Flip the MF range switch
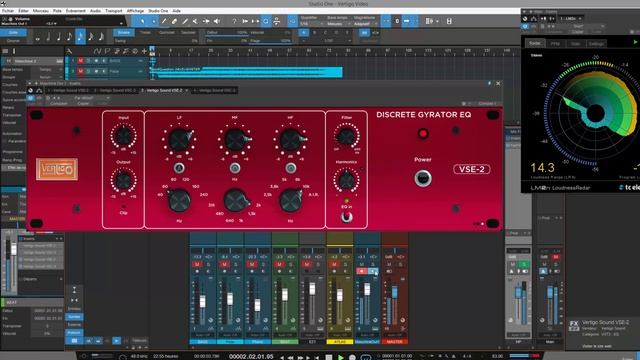The image size is (640, 360). coord(235,168)
